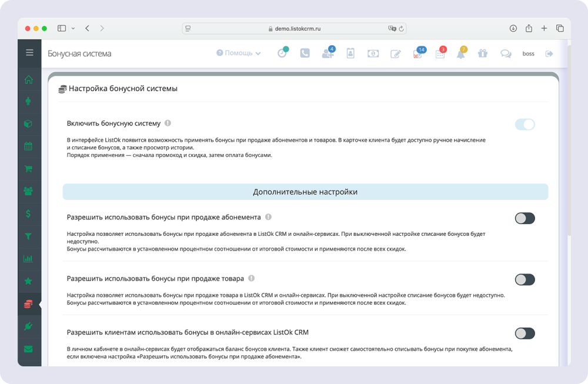The width and height of the screenshot is (588, 384).
Task: Disable the 'Включить бонусную систему' toggle
Action: pos(524,124)
